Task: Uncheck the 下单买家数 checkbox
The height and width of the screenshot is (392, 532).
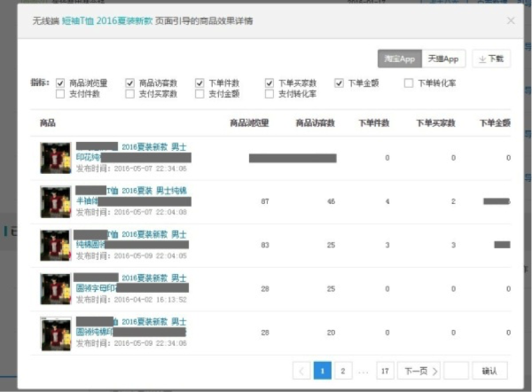Action: click(270, 82)
